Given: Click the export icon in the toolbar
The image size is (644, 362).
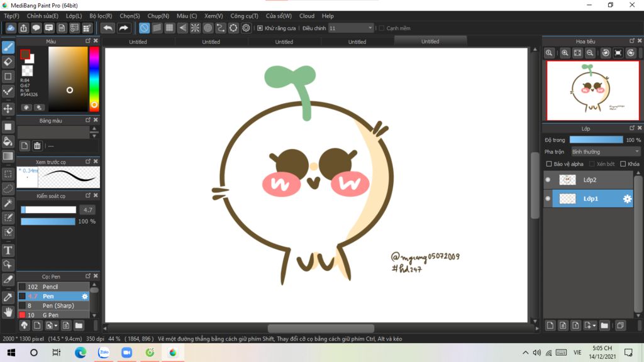Looking at the screenshot, I should [23, 28].
